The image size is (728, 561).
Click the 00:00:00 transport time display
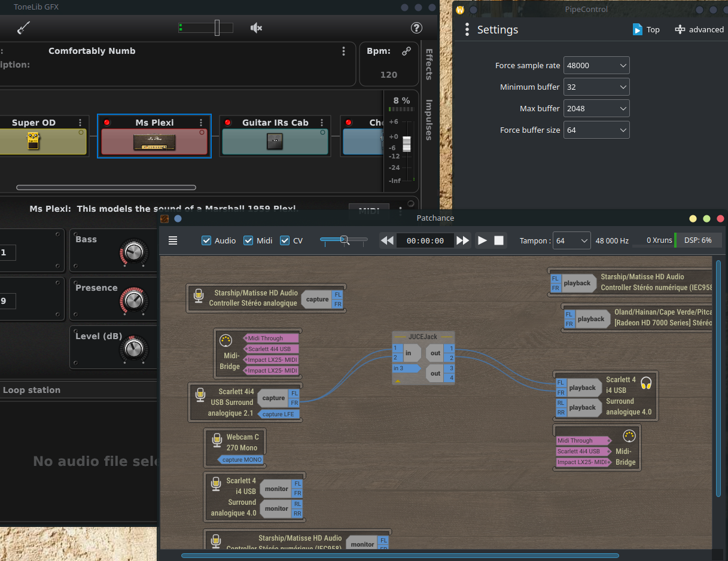point(425,240)
